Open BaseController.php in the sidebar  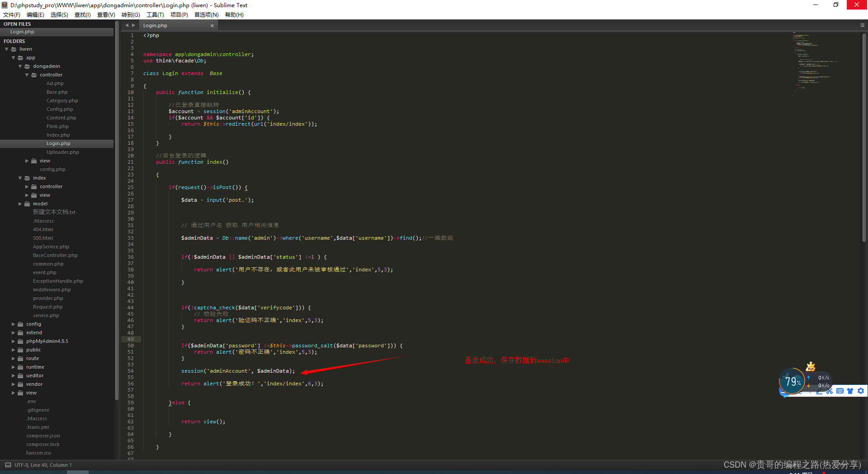pos(55,256)
